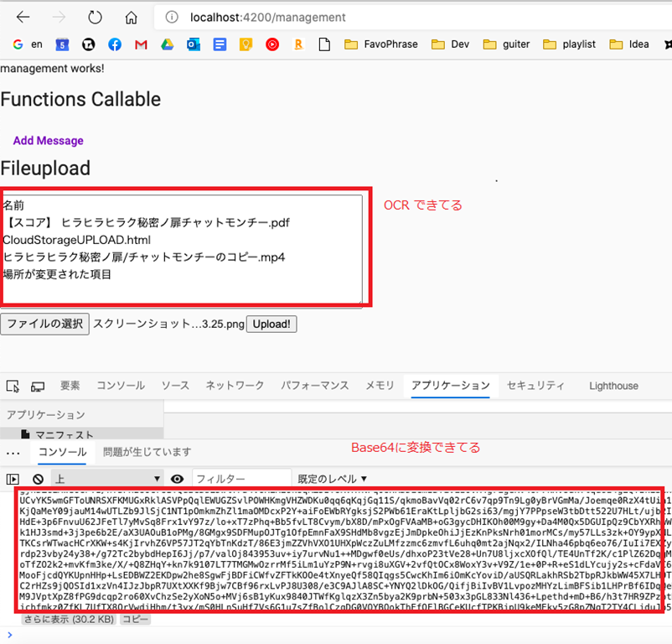Click the Add Message link
The image size is (672, 644).
tap(48, 140)
